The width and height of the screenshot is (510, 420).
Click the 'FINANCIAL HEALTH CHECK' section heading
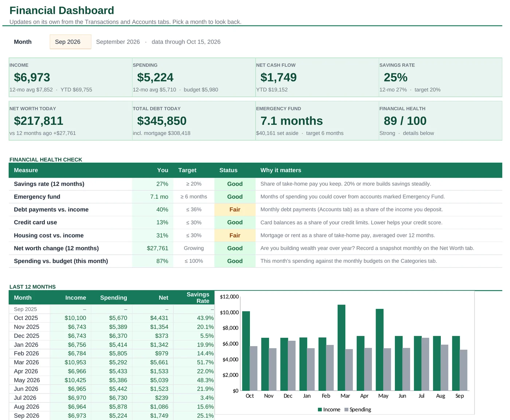46,160
